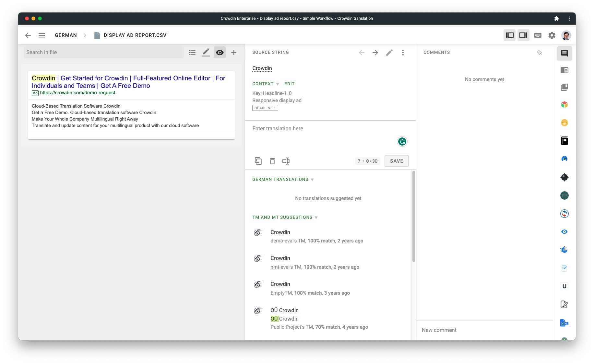Select the nmt-eval's TM Crowdin suggestion
The image size is (594, 364).
pos(328,263)
